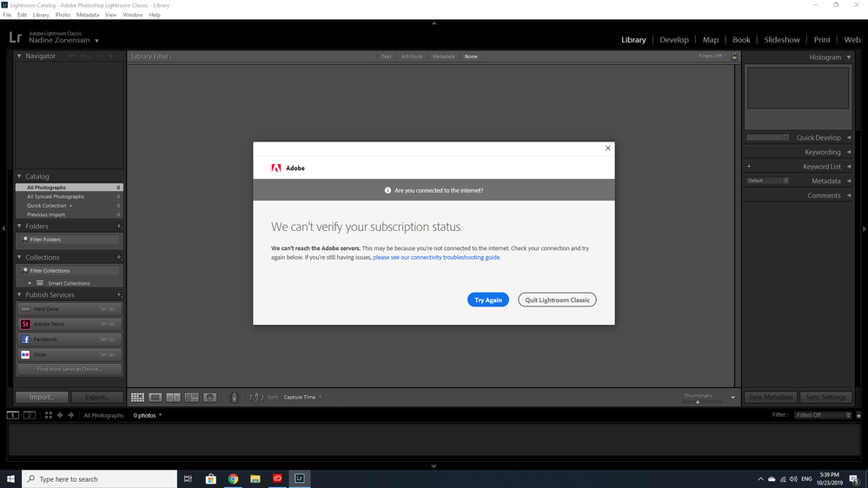Screen dimensions: 868x488
Task: Click the Export button
Action: (96, 398)
